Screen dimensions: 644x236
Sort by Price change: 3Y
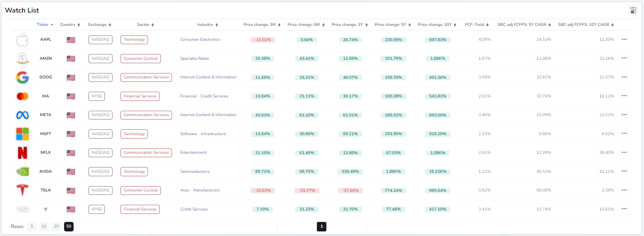350,25
